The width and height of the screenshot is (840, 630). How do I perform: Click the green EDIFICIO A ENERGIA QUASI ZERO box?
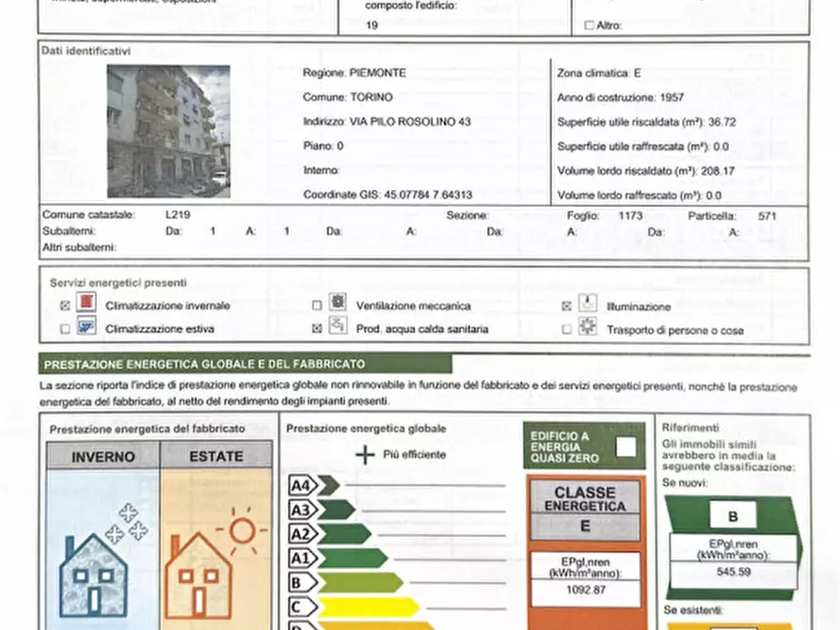pos(582,446)
